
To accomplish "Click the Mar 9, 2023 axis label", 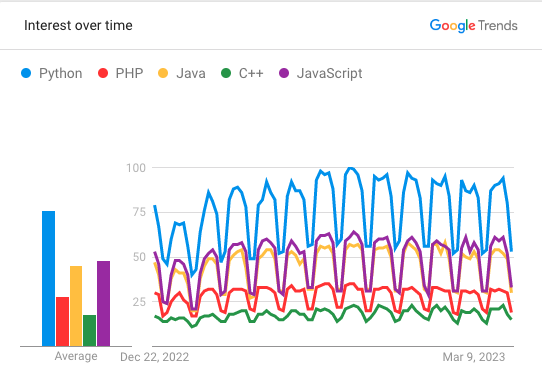I will point(474,357).
